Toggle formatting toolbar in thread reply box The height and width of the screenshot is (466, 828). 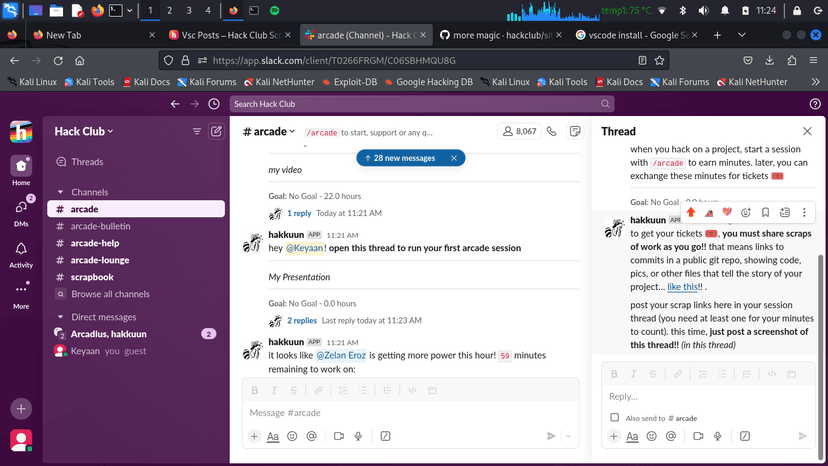coord(633,436)
